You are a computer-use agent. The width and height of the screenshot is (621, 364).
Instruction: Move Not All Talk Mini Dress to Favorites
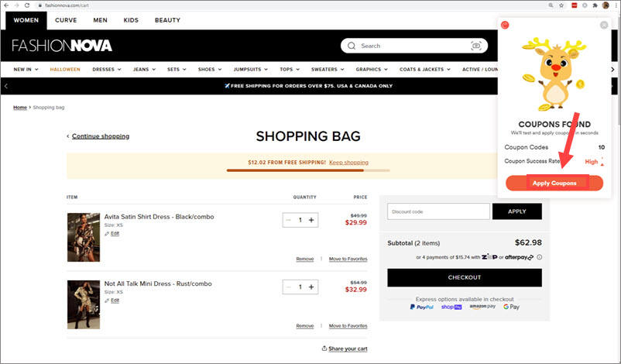click(348, 326)
